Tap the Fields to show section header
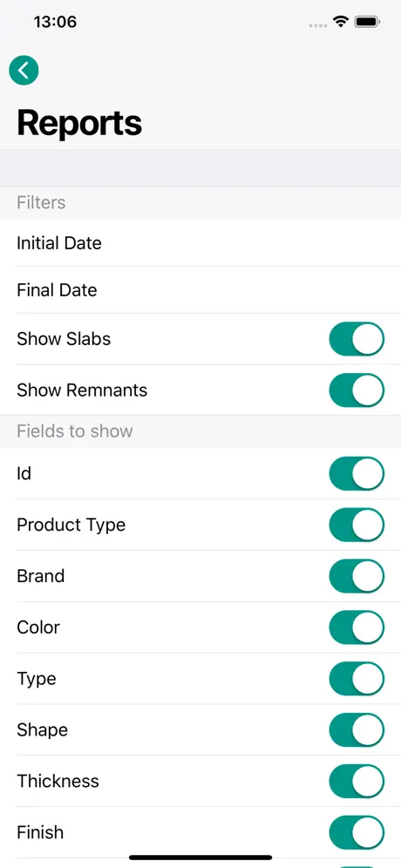 pos(75,431)
